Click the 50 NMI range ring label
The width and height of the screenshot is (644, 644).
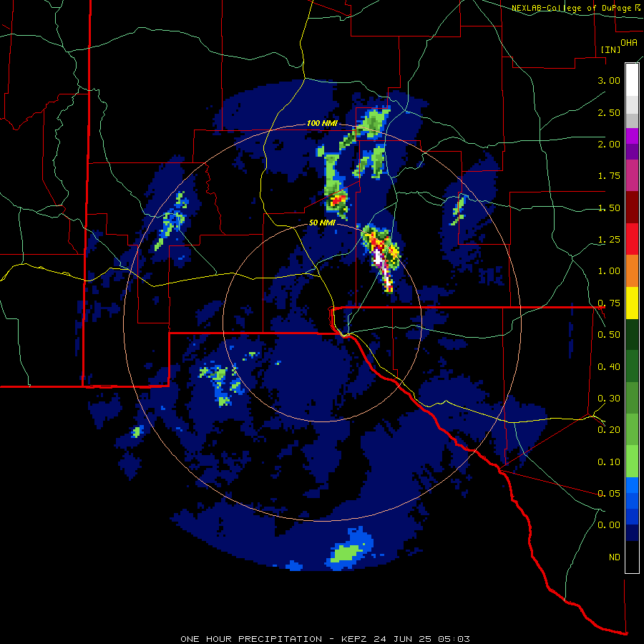pos(322,223)
